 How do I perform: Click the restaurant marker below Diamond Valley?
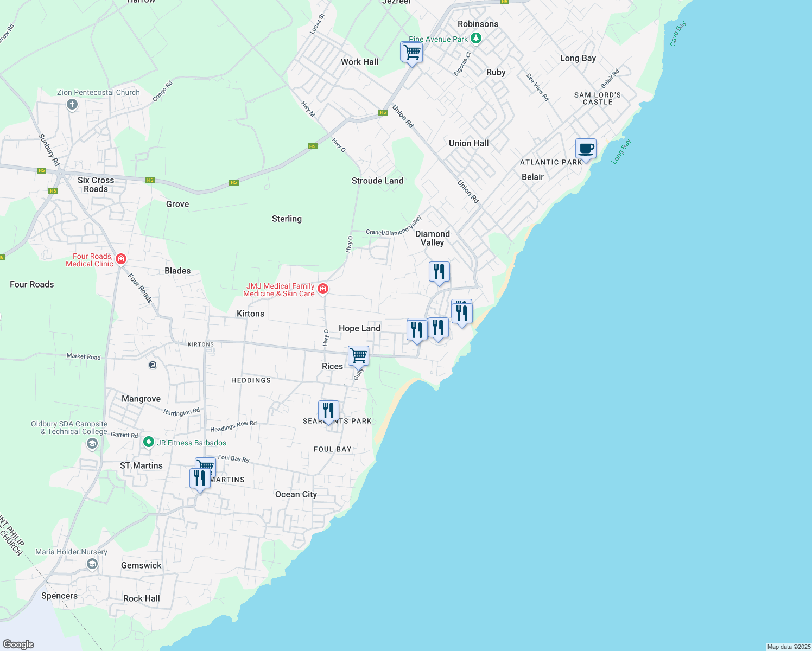click(x=439, y=272)
